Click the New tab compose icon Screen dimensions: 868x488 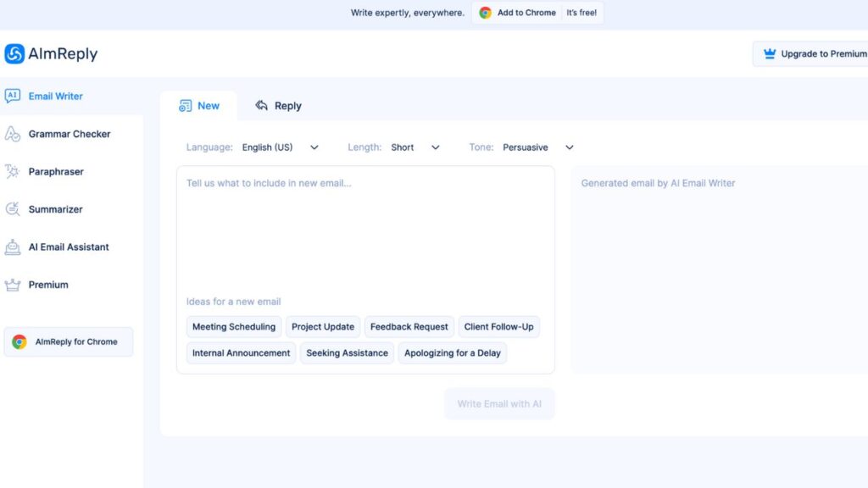(x=185, y=106)
